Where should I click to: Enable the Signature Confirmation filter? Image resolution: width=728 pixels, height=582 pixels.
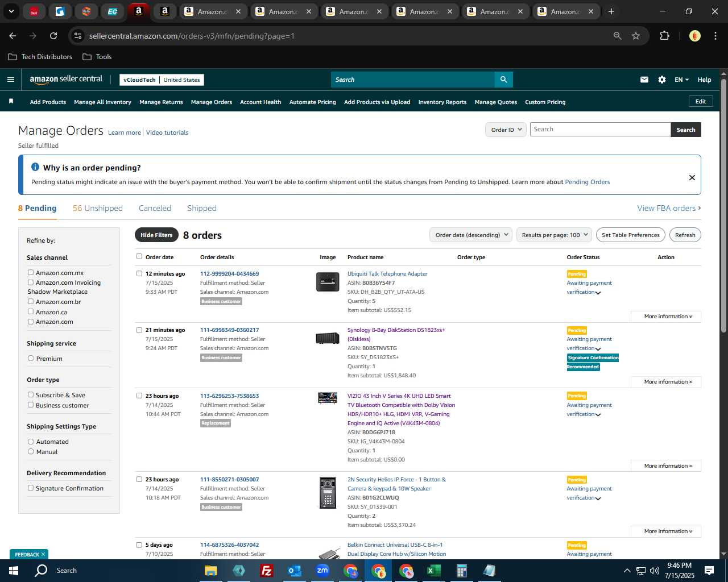tap(31, 488)
